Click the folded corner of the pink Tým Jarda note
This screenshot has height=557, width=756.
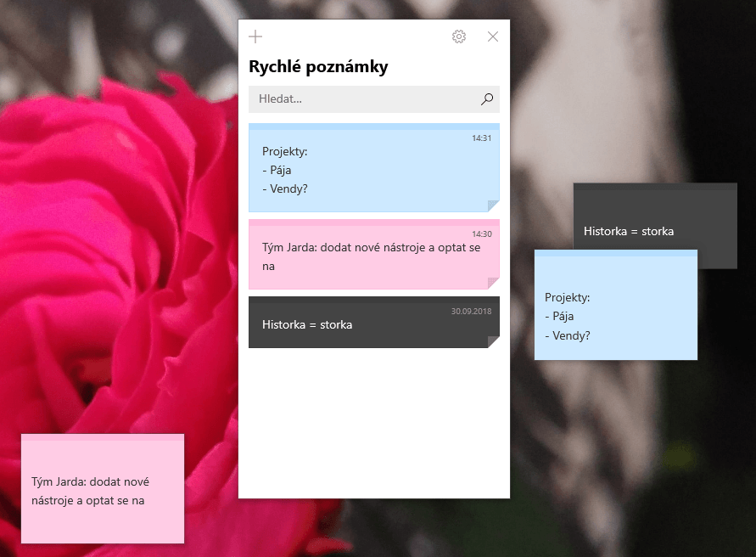(493, 280)
